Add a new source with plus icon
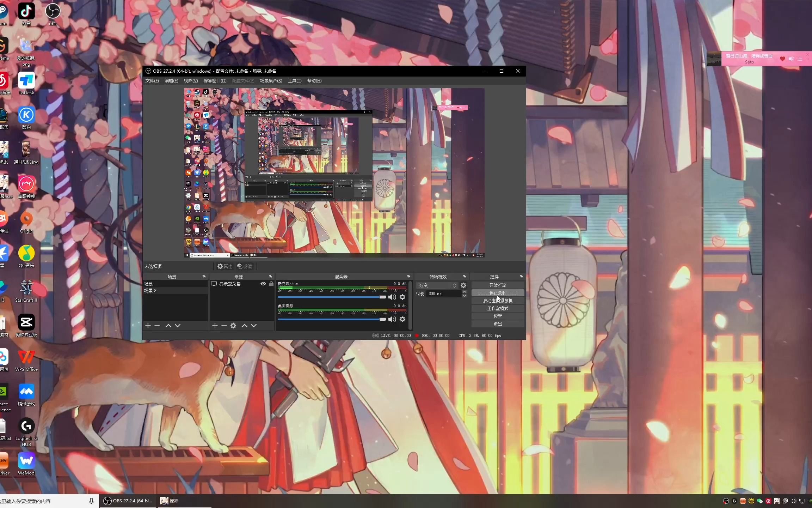This screenshot has width=812, height=508. (x=215, y=326)
